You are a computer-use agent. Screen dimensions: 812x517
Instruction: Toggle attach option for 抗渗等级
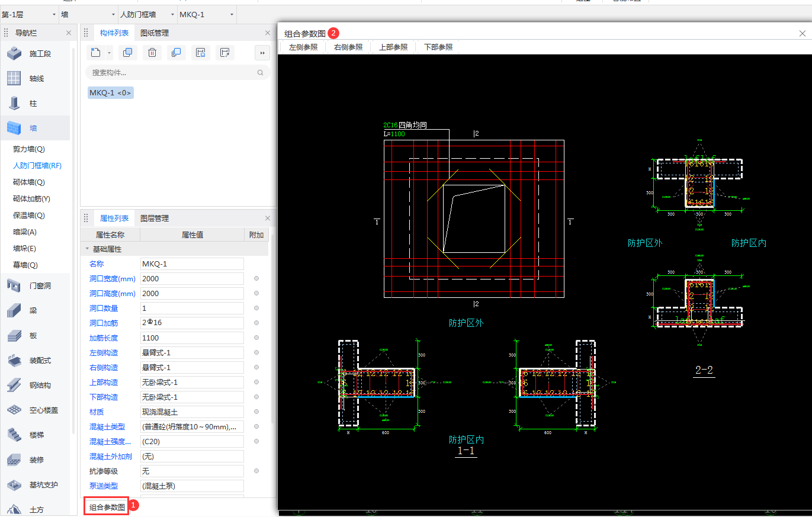pyautogui.click(x=256, y=471)
